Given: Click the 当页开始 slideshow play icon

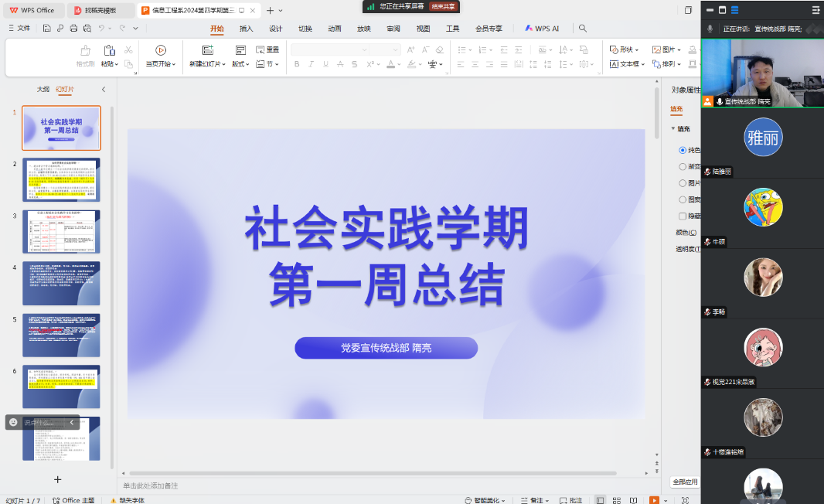Looking at the screenshot, I should tap(160, 50).
